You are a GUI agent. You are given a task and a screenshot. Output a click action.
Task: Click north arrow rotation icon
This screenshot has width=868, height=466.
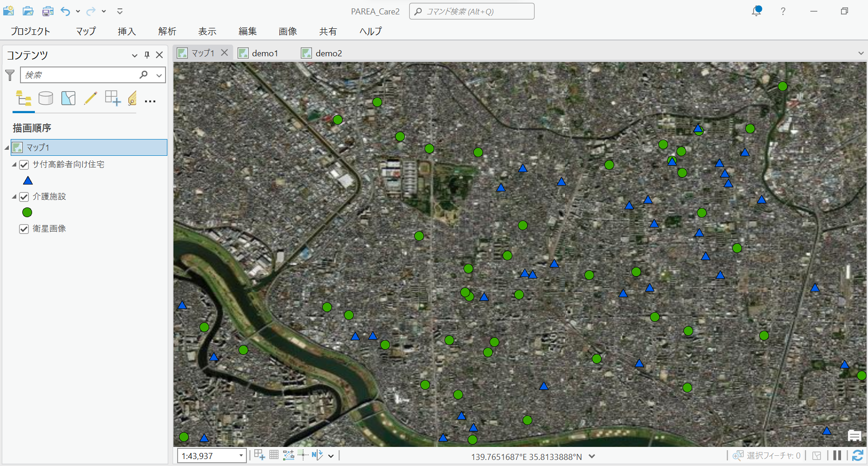tap(318, 455)
